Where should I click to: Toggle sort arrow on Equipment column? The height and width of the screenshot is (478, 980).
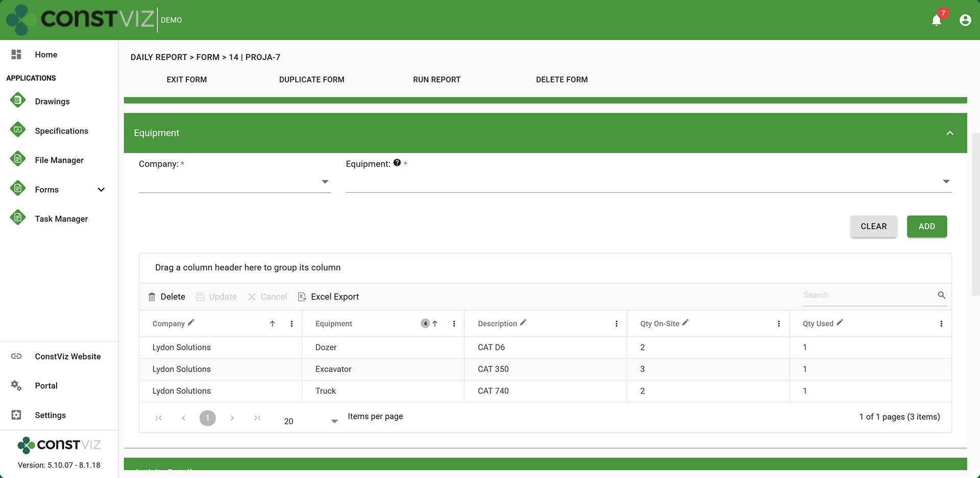click(x=435, y=324)
